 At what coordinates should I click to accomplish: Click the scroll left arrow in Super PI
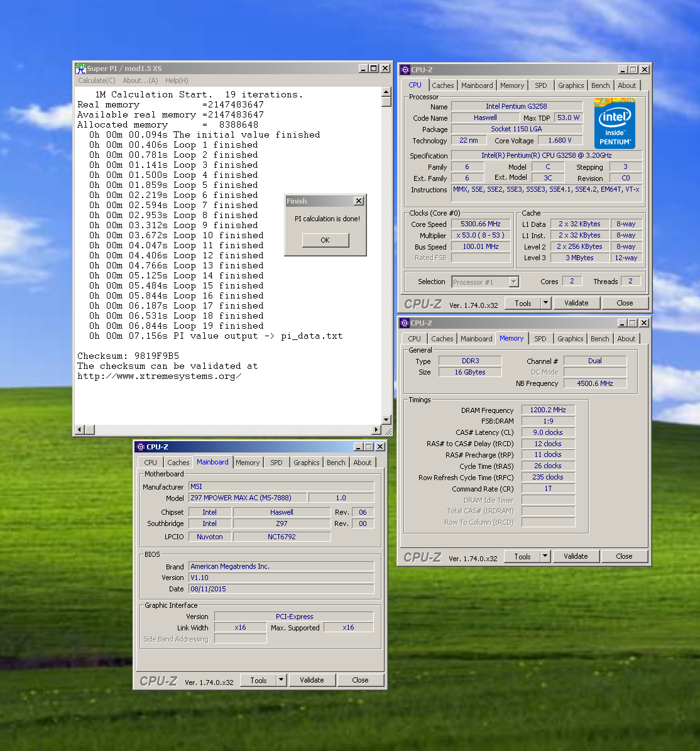coord(80,430)
